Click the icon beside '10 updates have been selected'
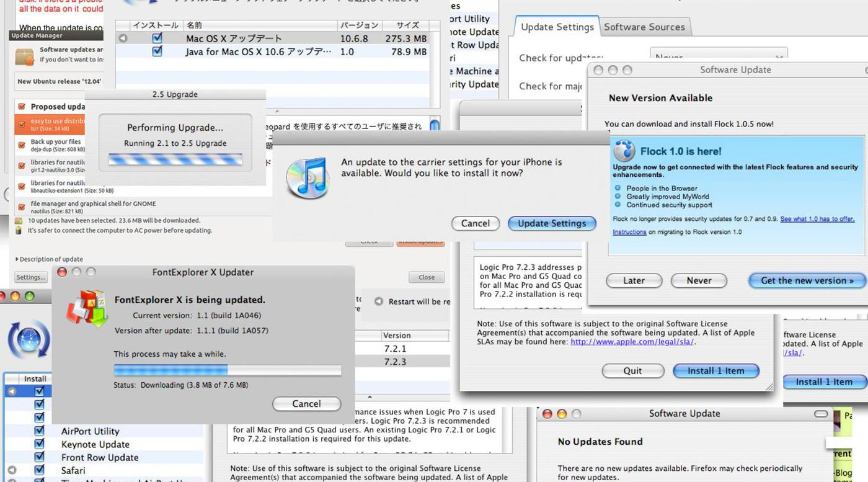Viewport: 868px width, 482px height. click(19, 220)
